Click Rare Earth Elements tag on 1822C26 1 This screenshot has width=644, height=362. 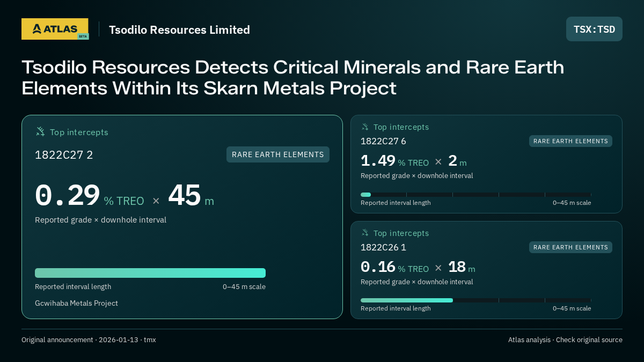[x=570, y=247]
